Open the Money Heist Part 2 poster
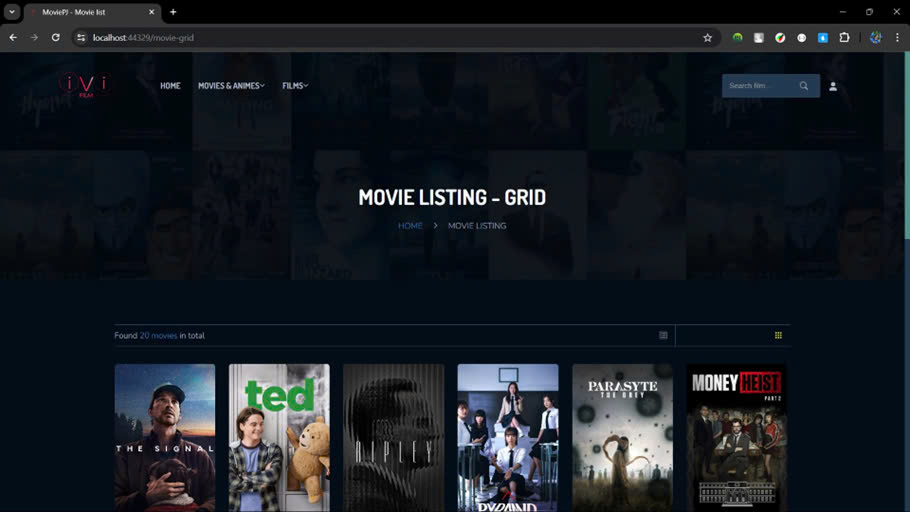The height and width of the screenshot is (512, 910). tap(737, 438)
